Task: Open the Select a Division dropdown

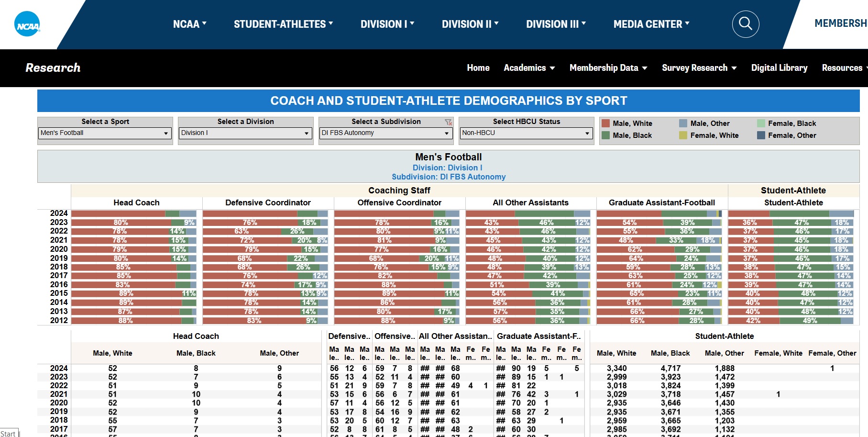Action: (x=245, y=133)
